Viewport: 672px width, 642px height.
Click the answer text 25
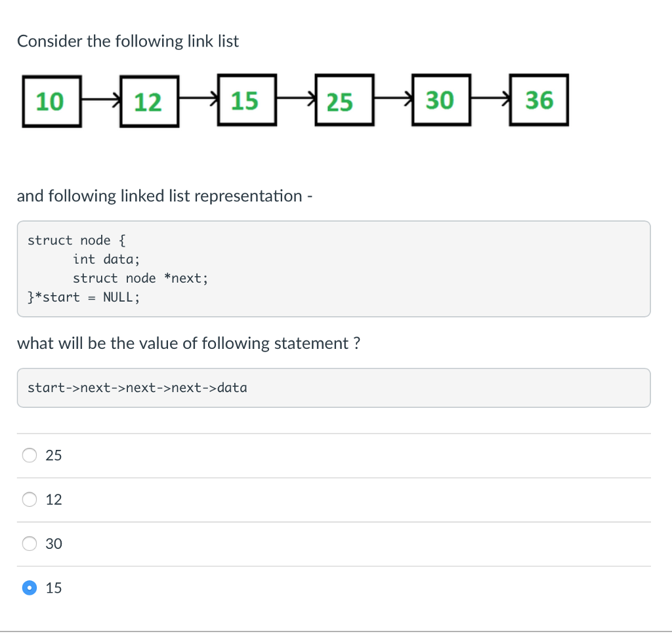54,455
